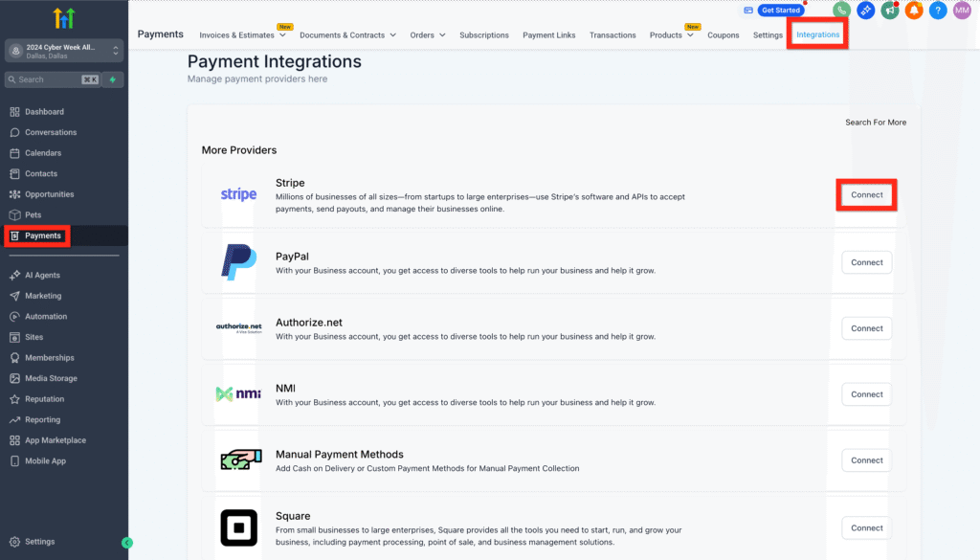Switch to the Integrations tab
This screenshot has width=980, height=560.
coord(818,34)
